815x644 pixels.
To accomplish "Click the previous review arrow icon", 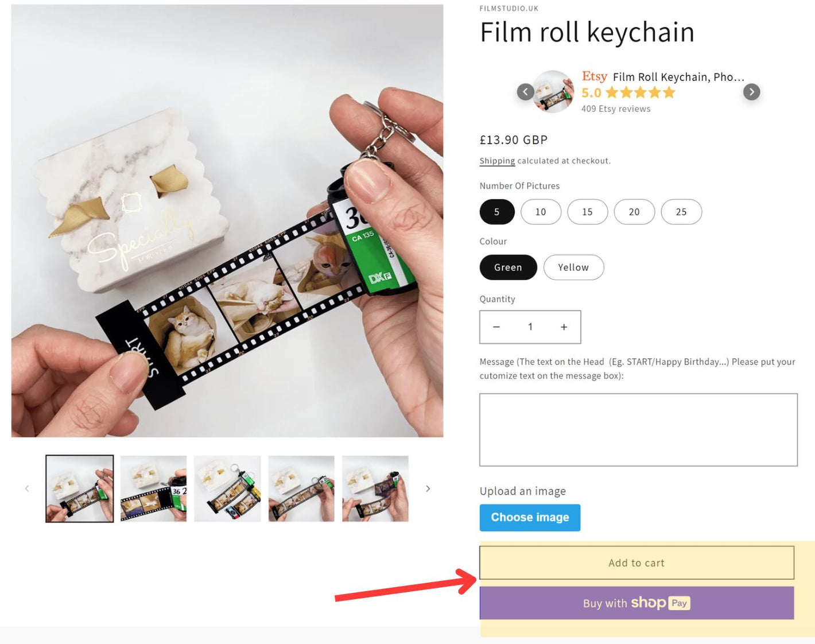I will click(x=525, y=92).
